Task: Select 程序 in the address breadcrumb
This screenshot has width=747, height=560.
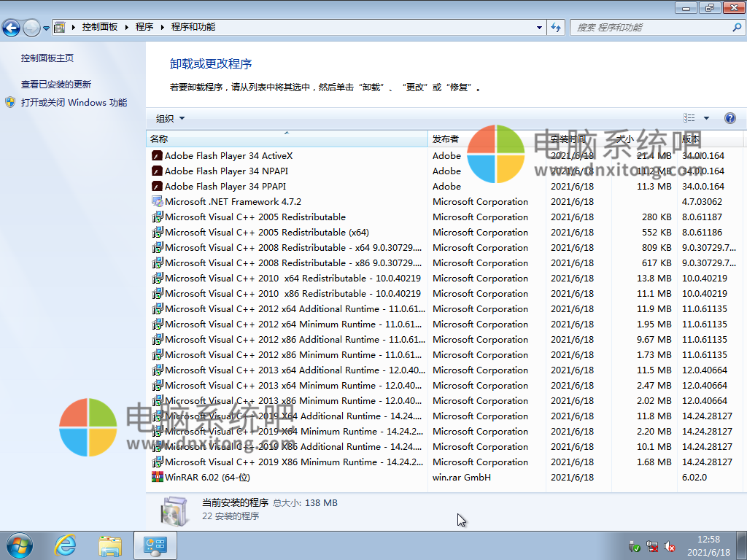Action: [x=144, y=27]
